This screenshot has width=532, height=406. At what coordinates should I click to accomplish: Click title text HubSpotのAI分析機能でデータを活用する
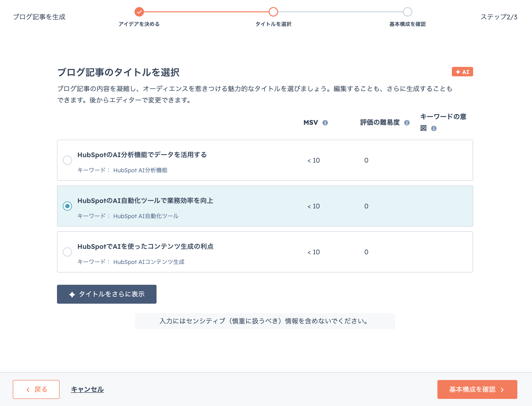142,155
